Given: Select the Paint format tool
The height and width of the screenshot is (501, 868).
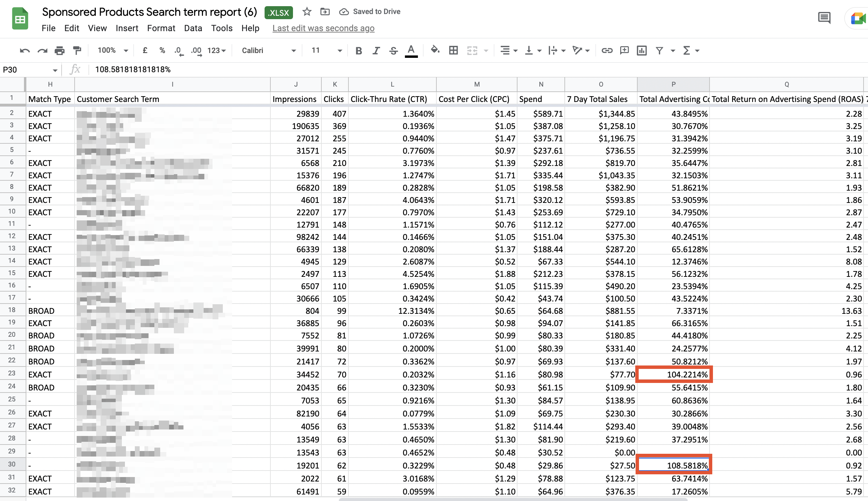Looking at the screenshot, I should (x=77, y=50).
